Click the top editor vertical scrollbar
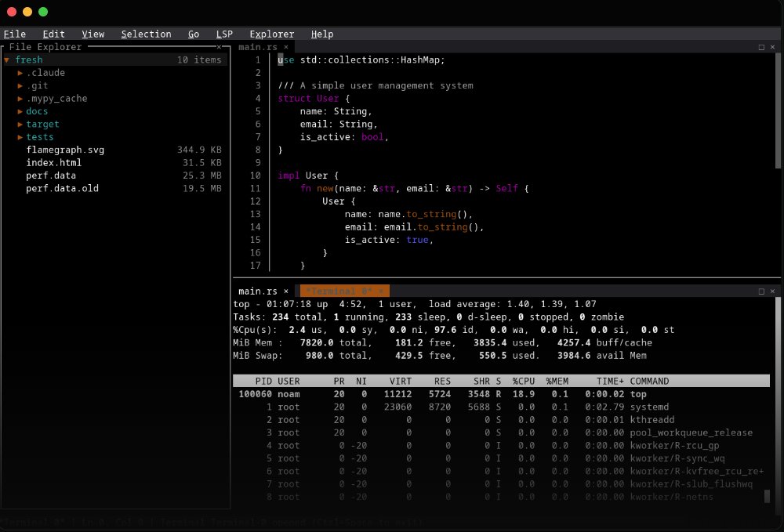Image resolution: width=784 pixels, height=532 pixels. [778, 111]
